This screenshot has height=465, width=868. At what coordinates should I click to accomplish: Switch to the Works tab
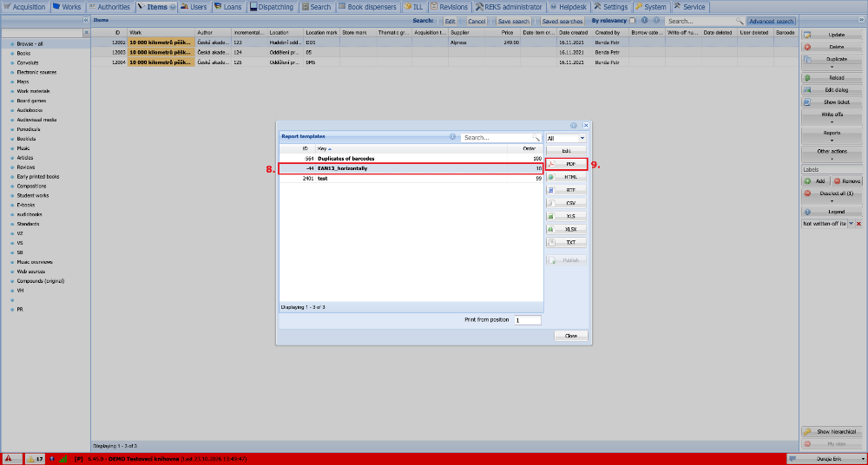(x=67, y=7)
